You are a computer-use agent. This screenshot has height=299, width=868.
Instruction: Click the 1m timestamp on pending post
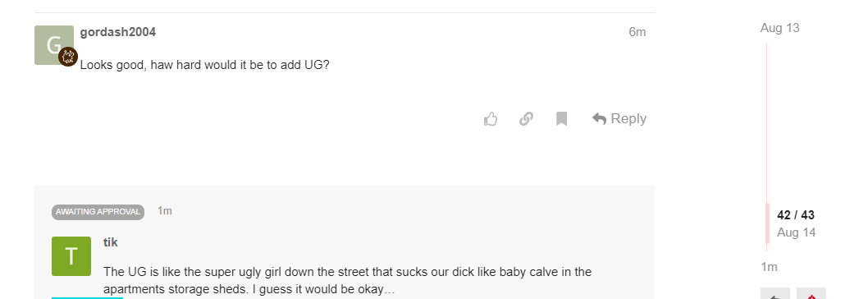[164, 211]
